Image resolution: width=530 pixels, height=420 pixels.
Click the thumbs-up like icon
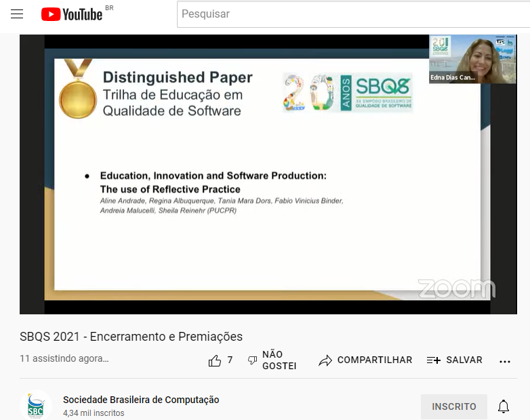tap(215, 360)
